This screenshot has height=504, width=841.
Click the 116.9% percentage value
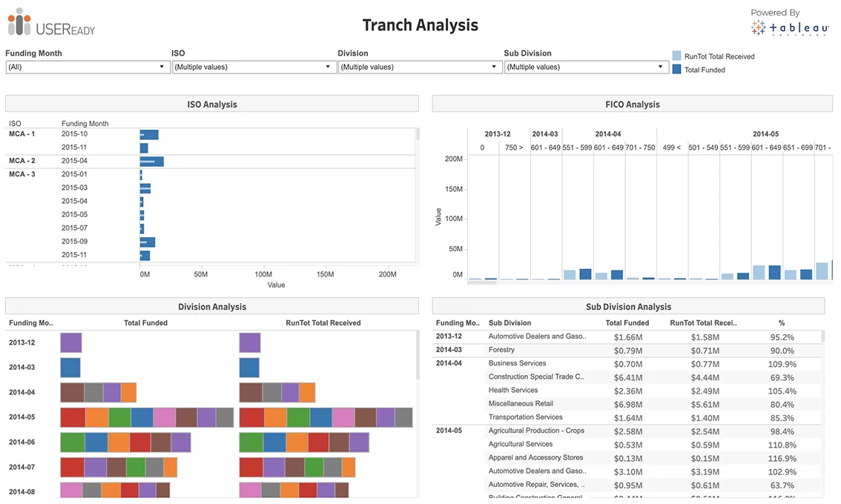click(782, 459)
